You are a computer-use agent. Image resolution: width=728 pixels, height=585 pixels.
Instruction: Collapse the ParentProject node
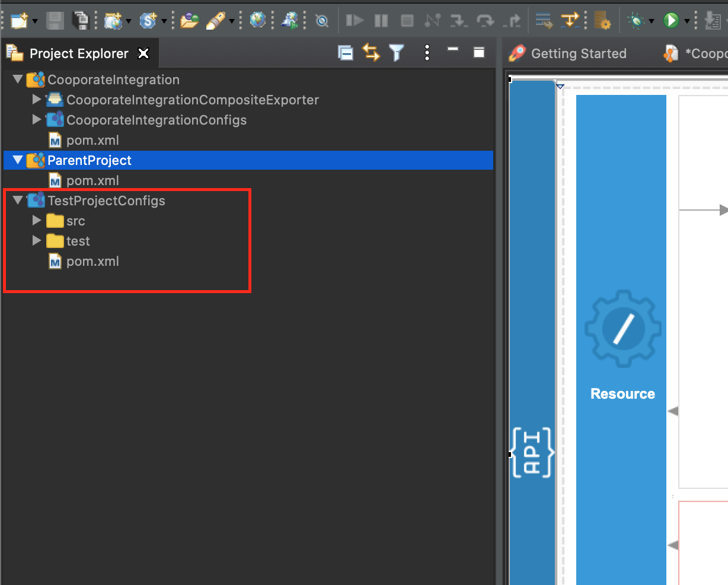pos(18,160)
